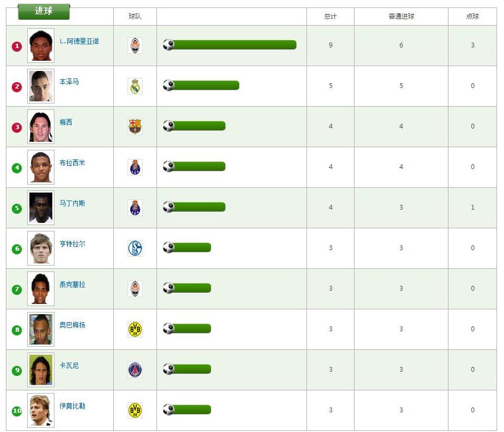The image size is (504, 432).
Task: Click the Schalke 04 team crest
Action: coord(135,248)
